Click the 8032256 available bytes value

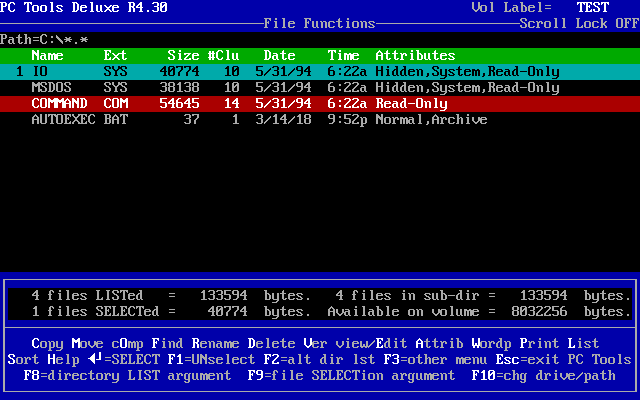(x=540, y=311)
